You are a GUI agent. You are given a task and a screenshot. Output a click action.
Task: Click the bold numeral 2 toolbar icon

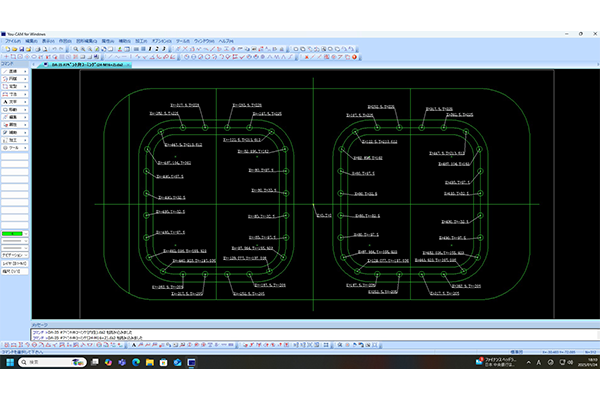[157, 49]
